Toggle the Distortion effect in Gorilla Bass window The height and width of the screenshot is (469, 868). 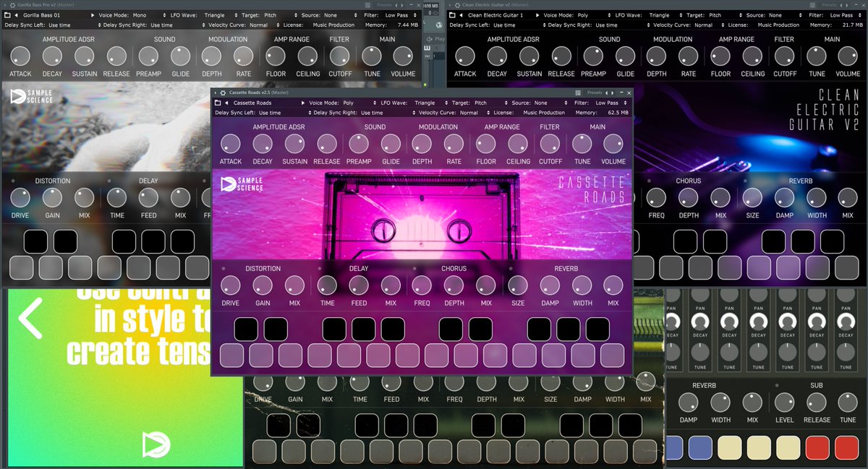(13, 181)
